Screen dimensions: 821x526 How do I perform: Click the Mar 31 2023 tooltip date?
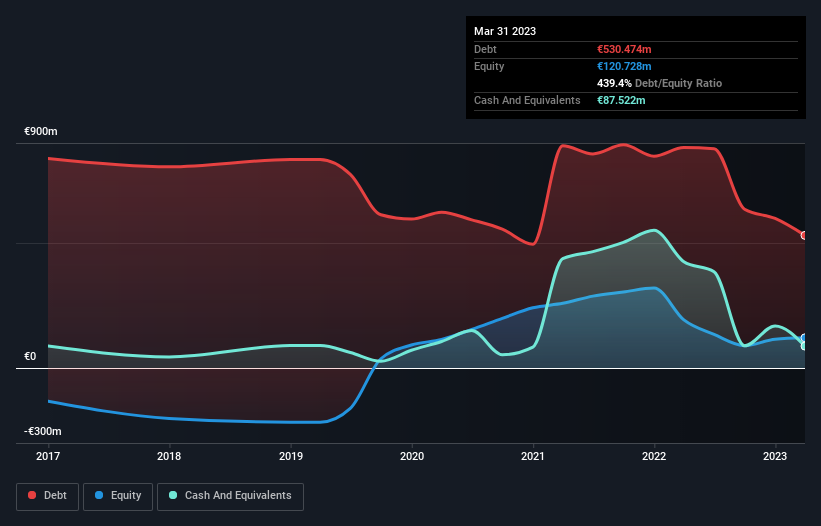pos(505,31)
